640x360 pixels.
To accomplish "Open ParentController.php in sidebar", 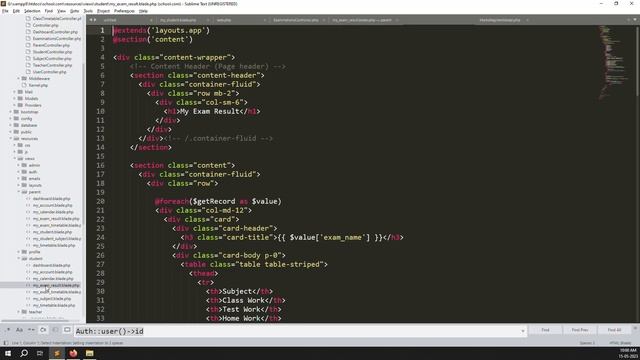I will (51, 45).
